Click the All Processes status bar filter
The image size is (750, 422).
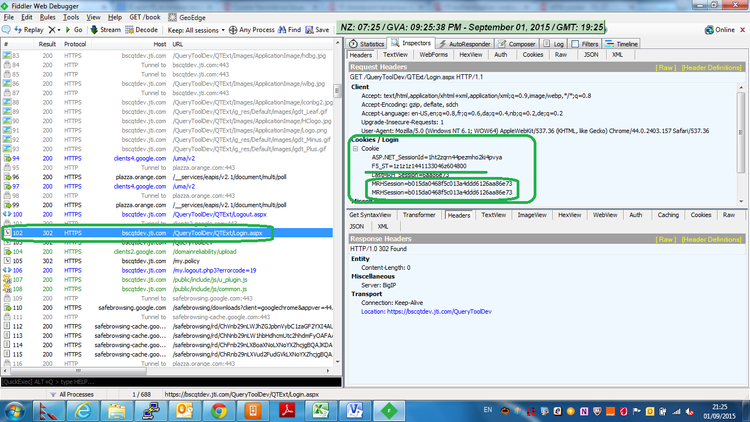tap(72, 395)
